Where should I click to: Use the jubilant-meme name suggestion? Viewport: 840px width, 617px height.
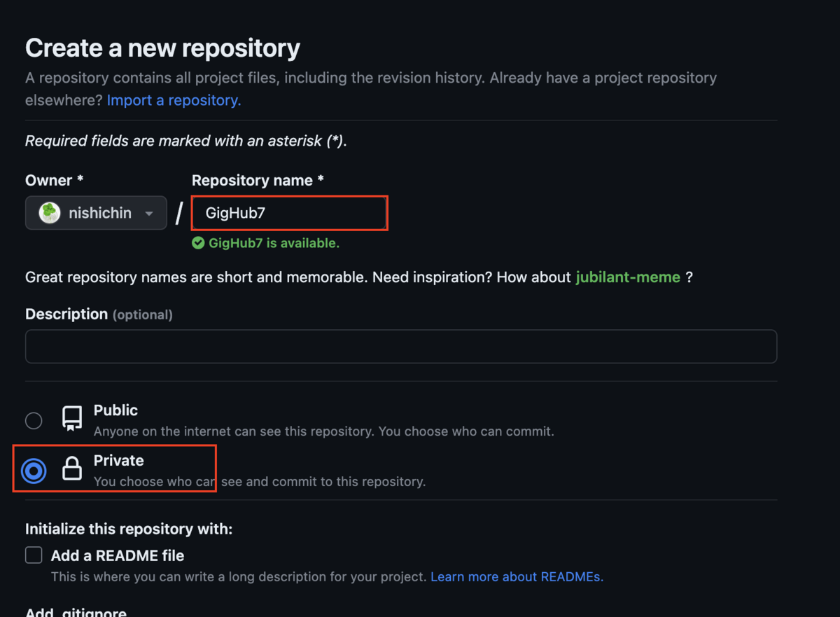(x=628, y=277)
